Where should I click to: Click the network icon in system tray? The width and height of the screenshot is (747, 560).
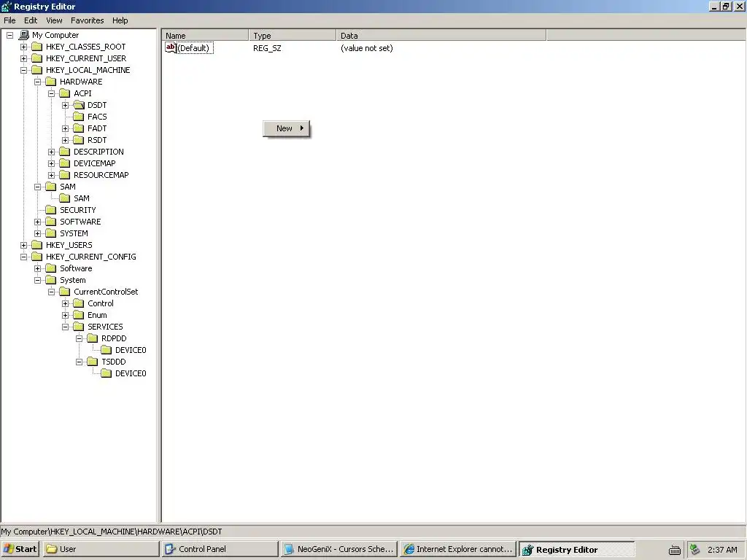(695, 550)
